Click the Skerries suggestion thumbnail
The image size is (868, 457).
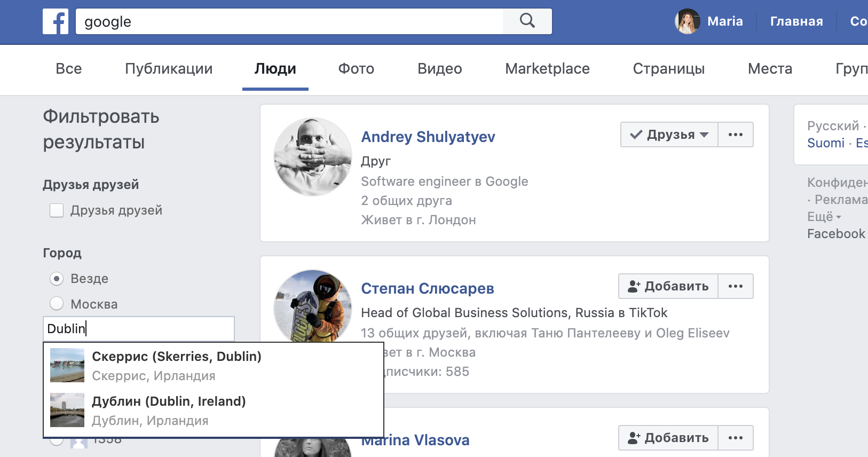[67, 365]
